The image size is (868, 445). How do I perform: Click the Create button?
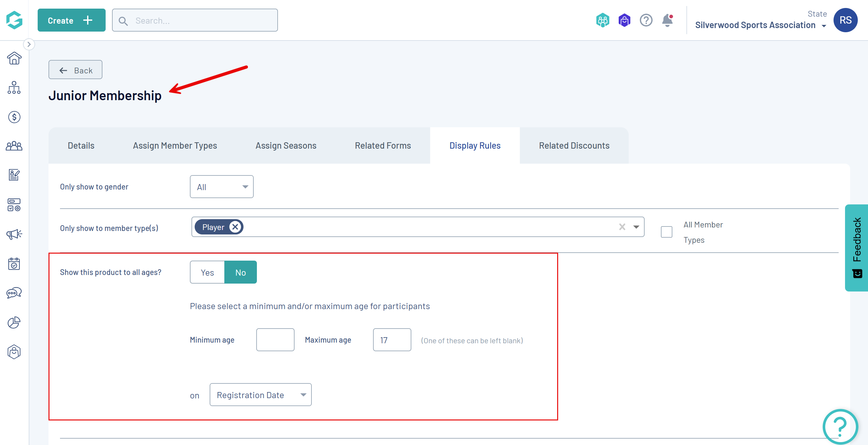click(71, 20)
